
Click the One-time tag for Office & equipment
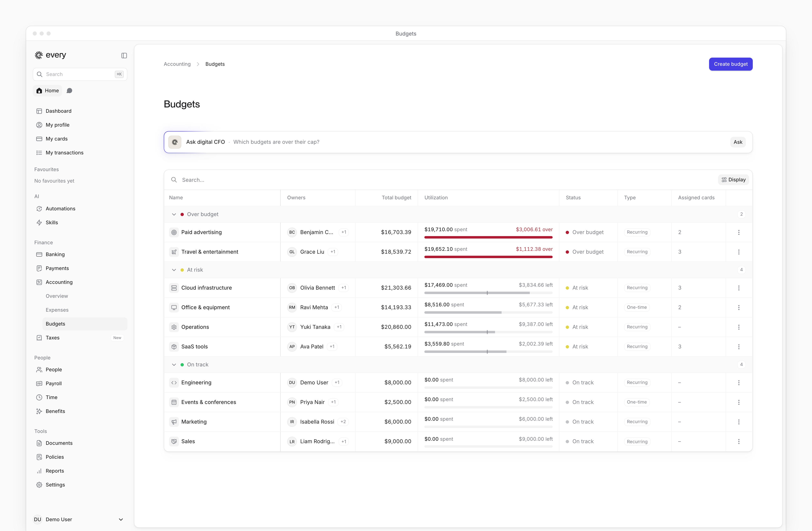coord(637,308)
